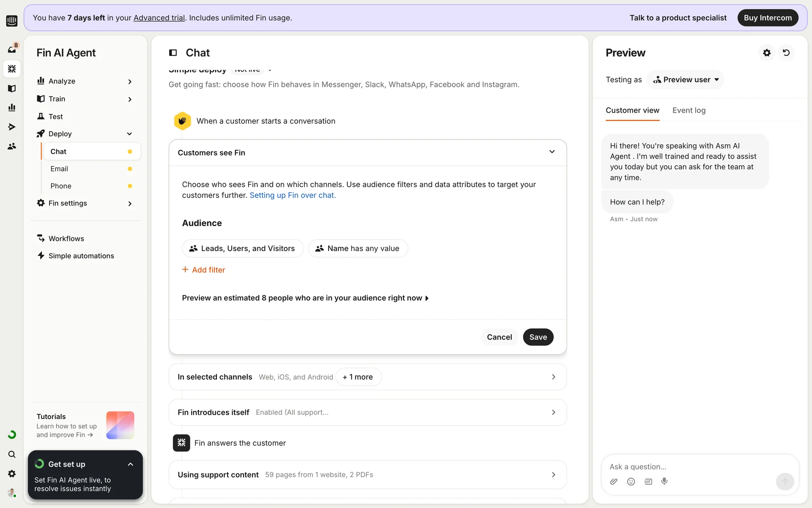Viewport: 812px width, 508px height.
Task: Open the emoji picker icon
Action: coord(631,481)
